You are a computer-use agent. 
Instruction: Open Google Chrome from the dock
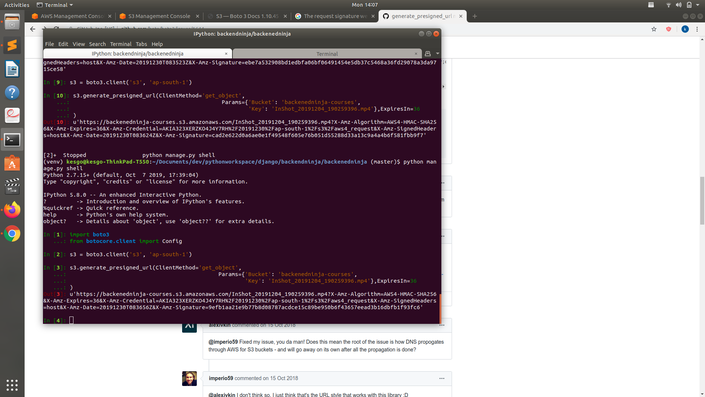pyautogui.click(x=12, y=233)
